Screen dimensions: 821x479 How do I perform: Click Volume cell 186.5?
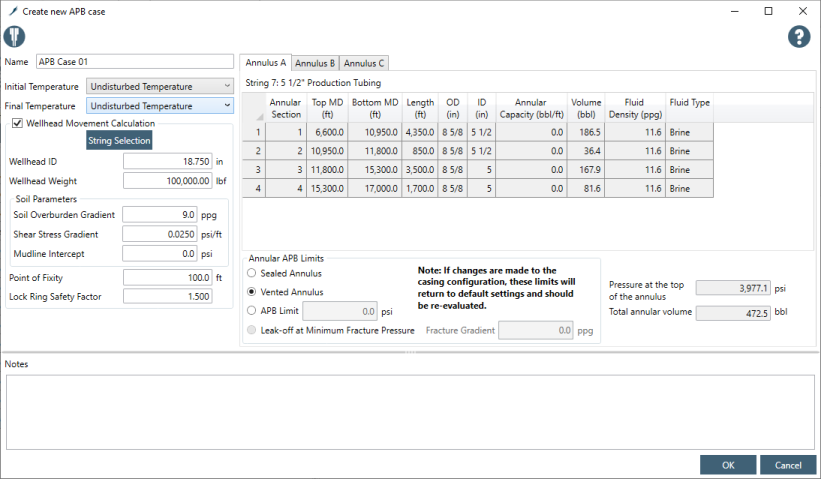(586, 132)
